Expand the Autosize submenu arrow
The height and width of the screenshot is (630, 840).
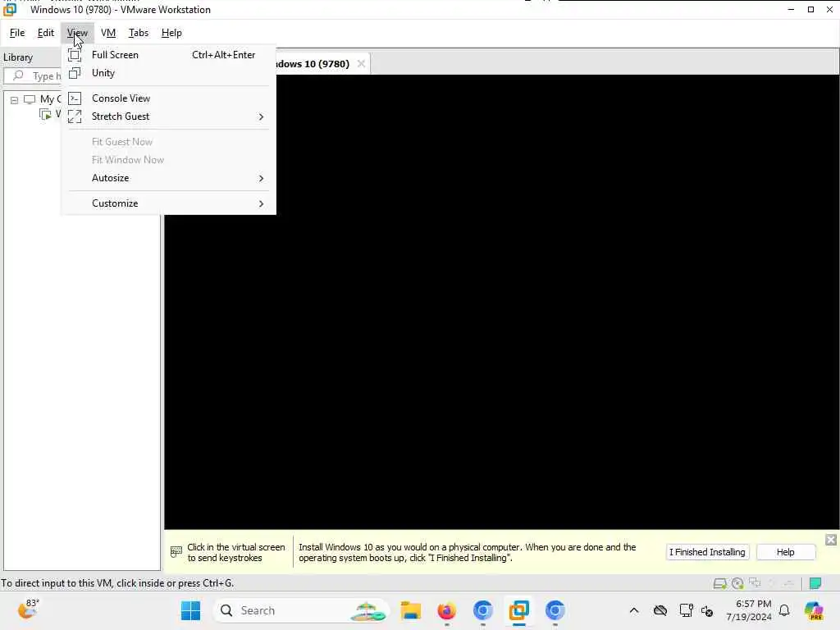[x=261, y=178]
